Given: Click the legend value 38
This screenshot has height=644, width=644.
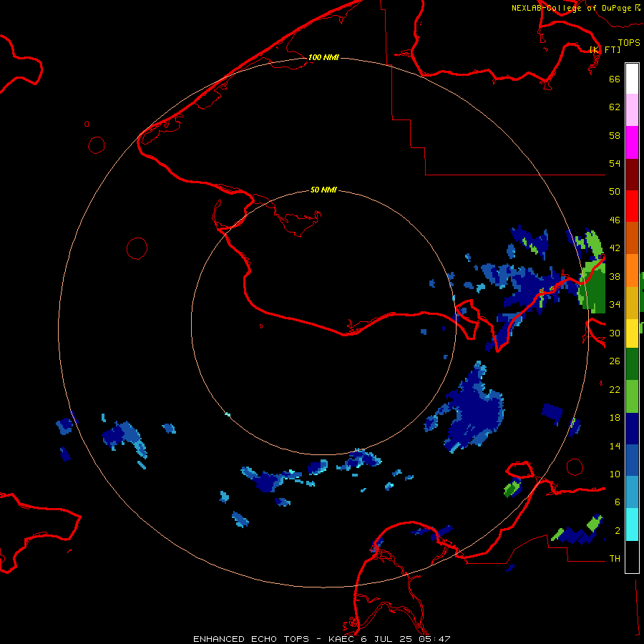Looking at the screenshot, I should 615,276.
